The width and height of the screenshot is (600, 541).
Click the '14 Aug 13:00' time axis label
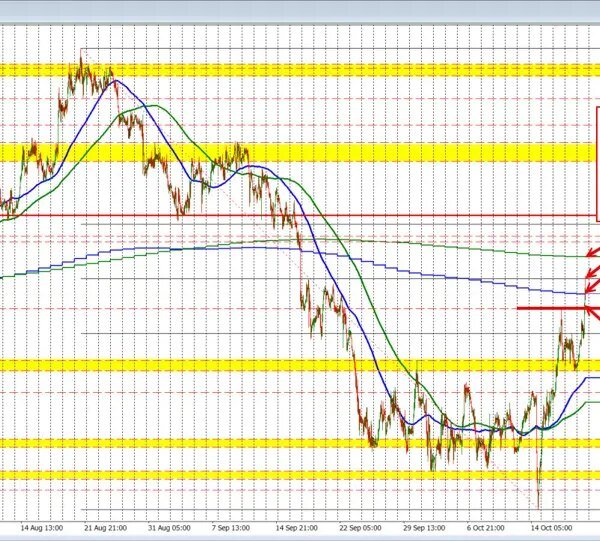pyautogui.click(x=42, y=528)
